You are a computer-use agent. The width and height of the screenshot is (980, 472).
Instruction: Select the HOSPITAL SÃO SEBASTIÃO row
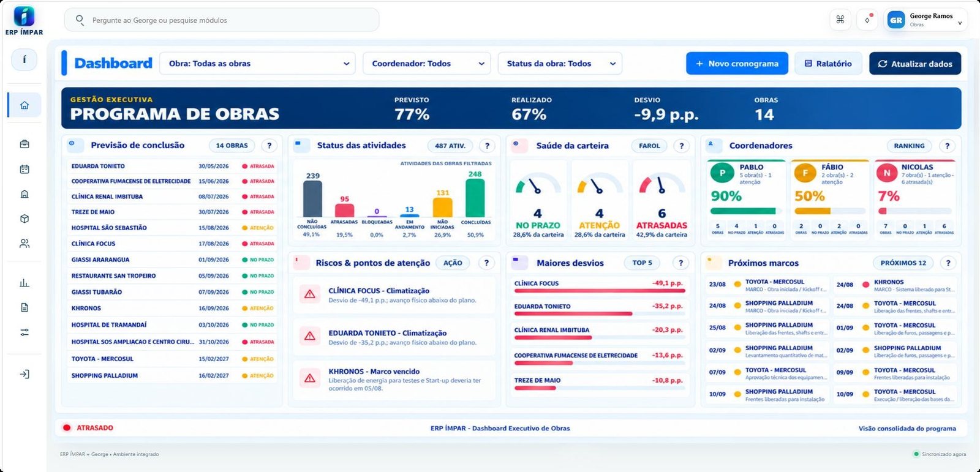pos(172,228)
